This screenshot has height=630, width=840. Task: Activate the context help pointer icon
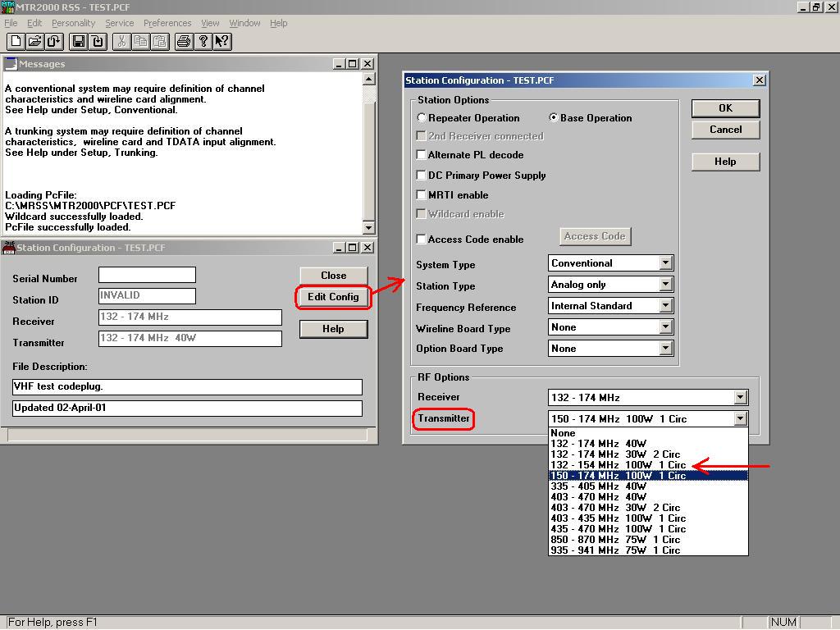point(222,41)
